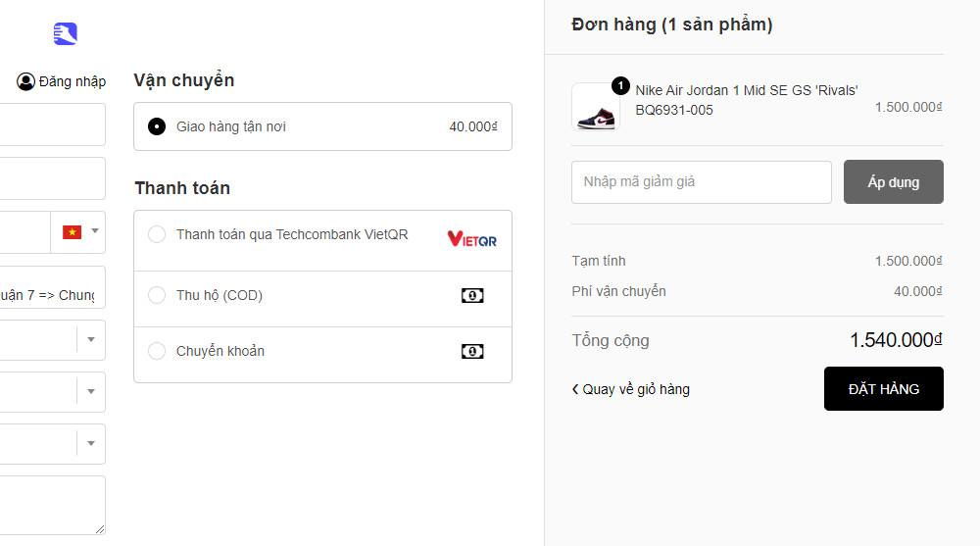
Task: Go back via Quay về giỏ hàng
Action: pyautogui.click(x=631, y=389)
